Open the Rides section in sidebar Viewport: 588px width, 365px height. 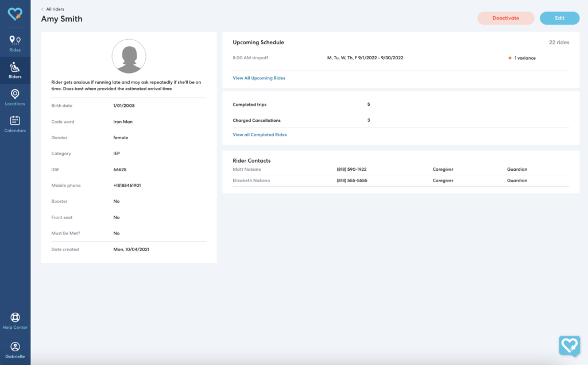15,43
